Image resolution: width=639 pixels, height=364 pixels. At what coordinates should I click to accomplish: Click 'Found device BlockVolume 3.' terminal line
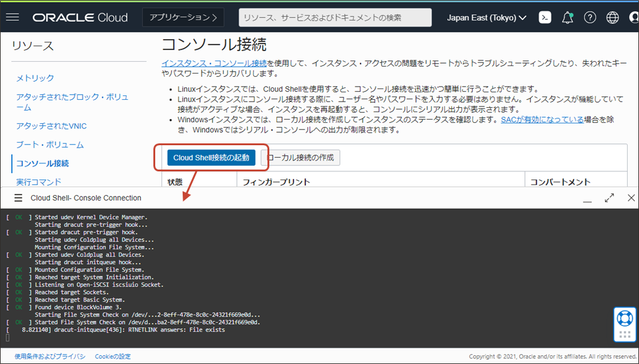pos(79,307)
